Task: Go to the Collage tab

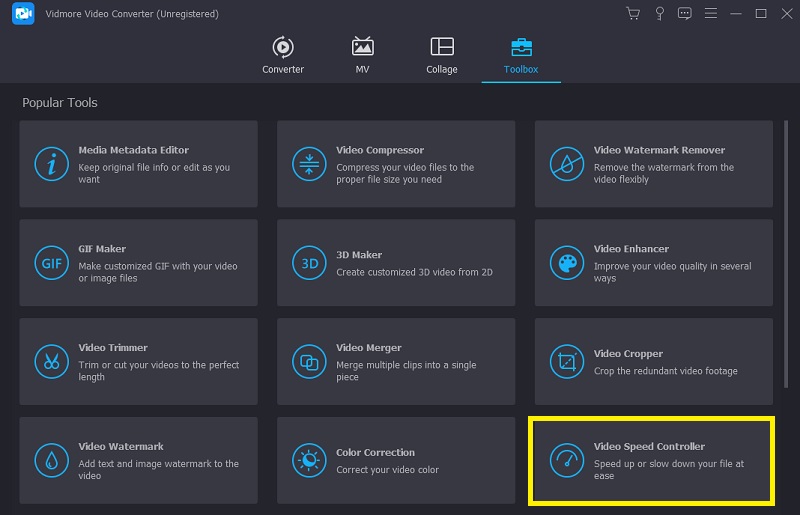Action: [441, 56]
